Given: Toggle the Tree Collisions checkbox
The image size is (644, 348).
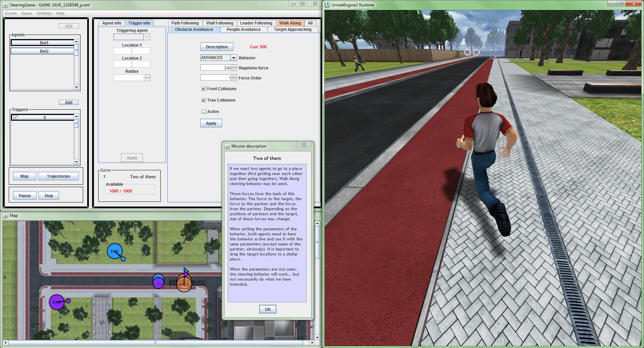Looking at the screenshot, I should pos(204,100).
